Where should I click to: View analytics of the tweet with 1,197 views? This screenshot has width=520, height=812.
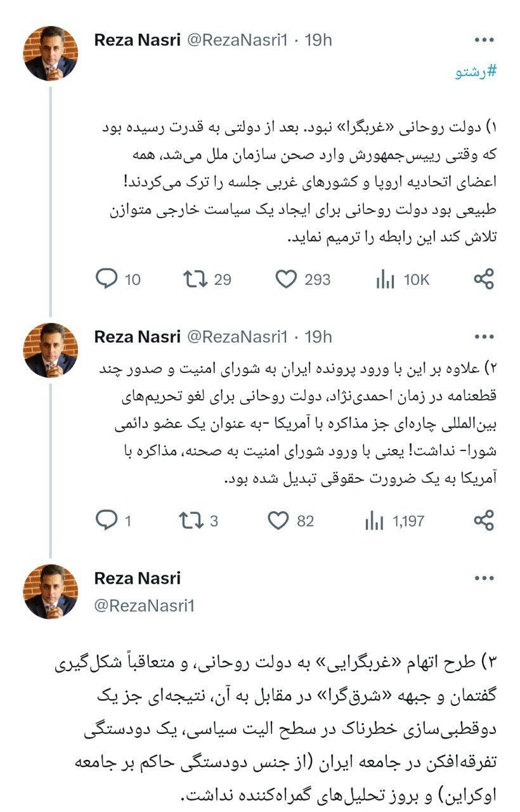pyautogui.click(x=375, y=521)
